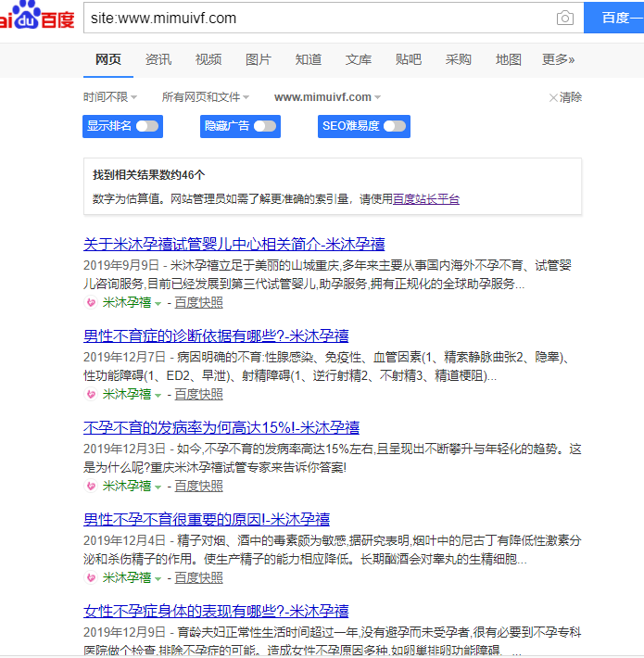Open result 男性不育症的诊断依据有哪些
Screen dimensions: 644x658
point(216,335)
